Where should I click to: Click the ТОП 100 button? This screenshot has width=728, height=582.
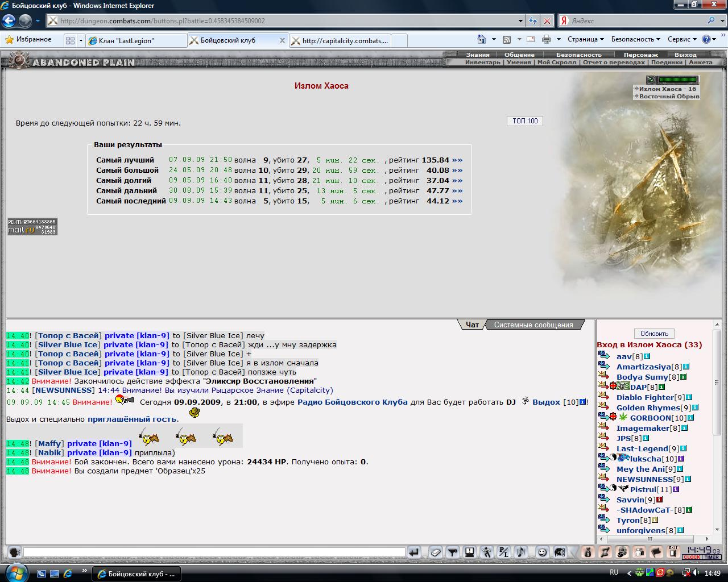(x=525, y=121)
